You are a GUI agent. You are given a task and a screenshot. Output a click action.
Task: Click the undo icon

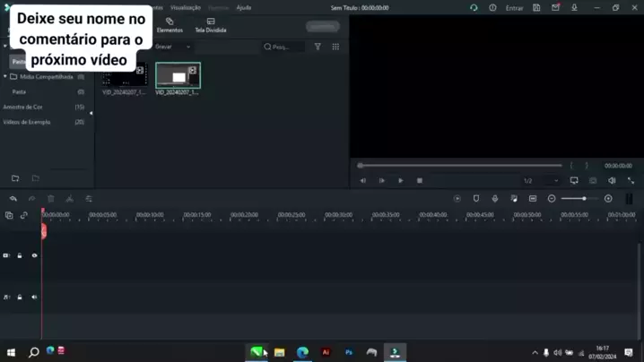click(x=13, y=199)
